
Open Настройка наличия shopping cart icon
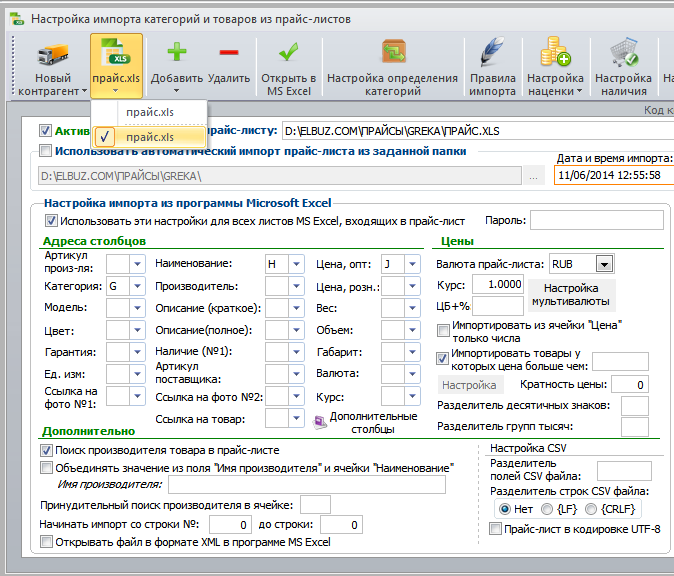[x=624, y=52]
